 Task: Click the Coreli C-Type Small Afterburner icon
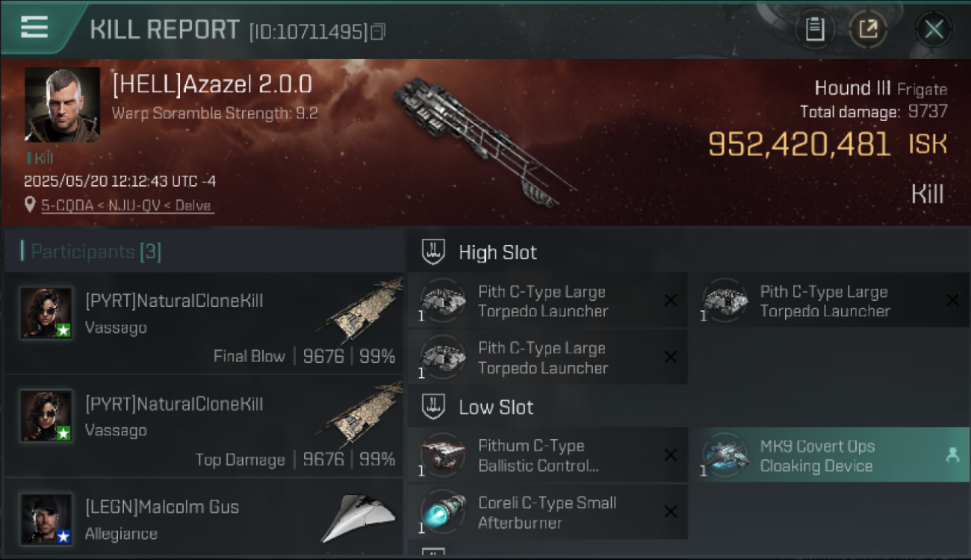coord(442,512)
